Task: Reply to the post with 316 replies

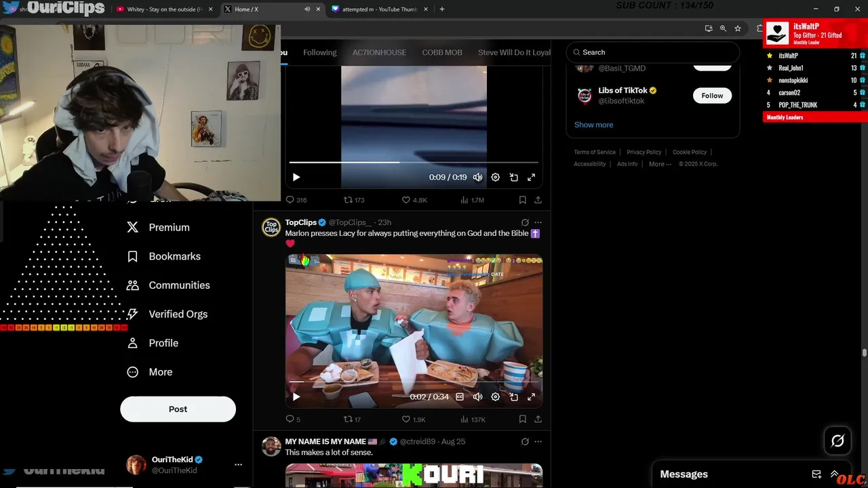Action: (x=296, y=200)
